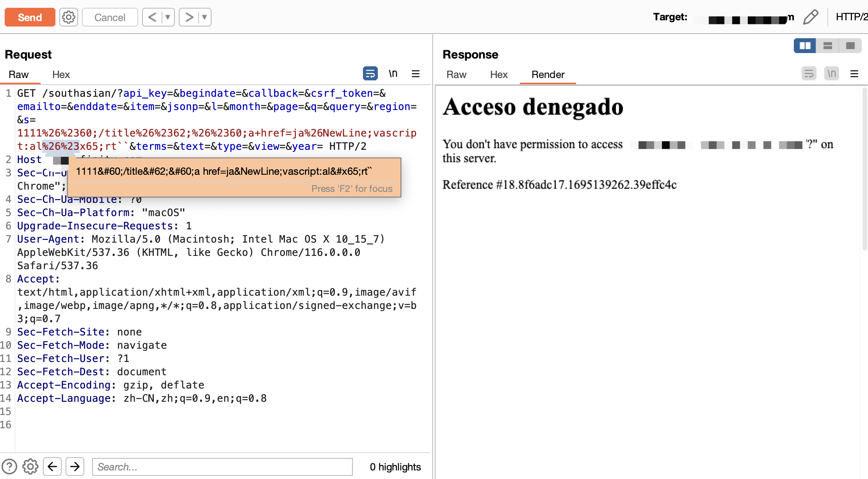This screenshot has width=868, height=479.
Task: Expand the history back dropdown arrow
Action: pyautogui.click(x=168, y=17)
